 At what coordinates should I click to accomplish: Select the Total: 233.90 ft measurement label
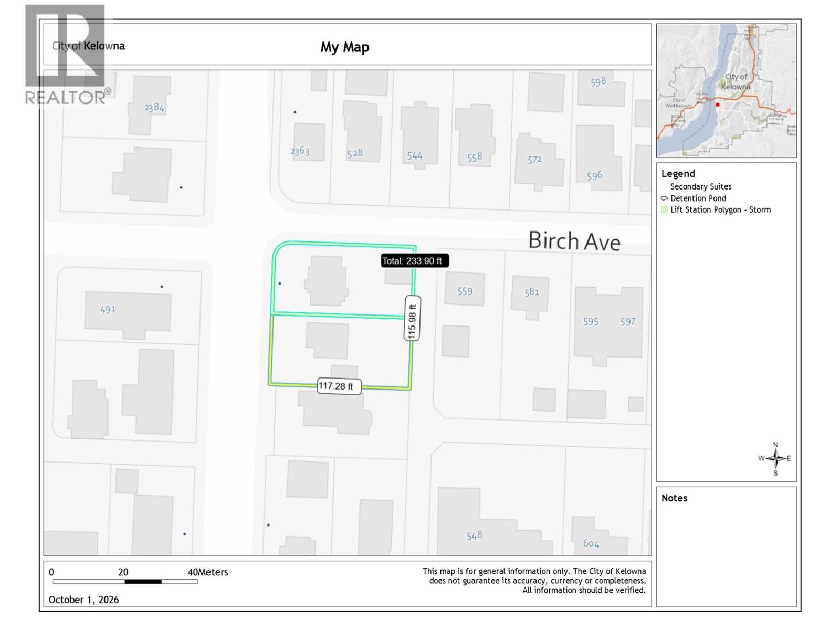tap(415, 261)
